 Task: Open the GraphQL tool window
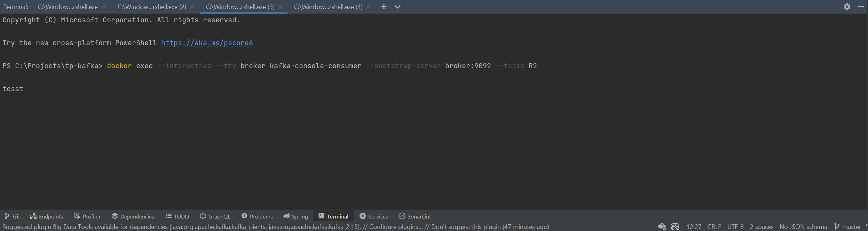point(215,216)
